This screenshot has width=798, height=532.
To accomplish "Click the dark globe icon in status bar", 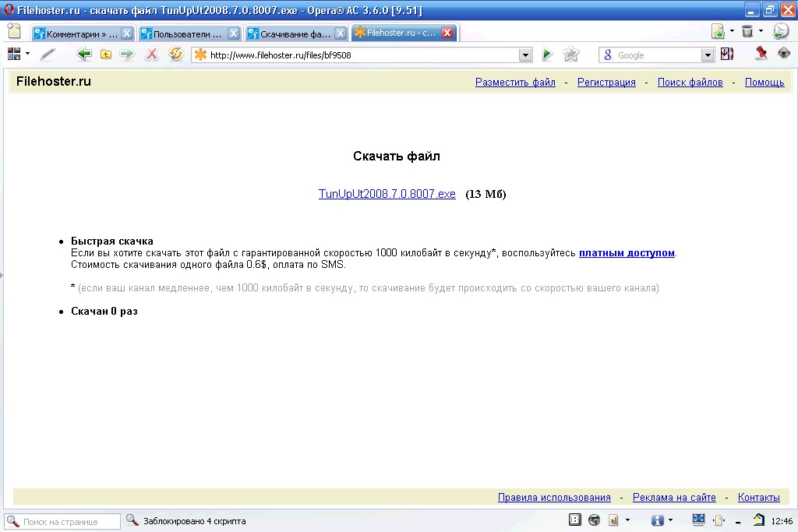I will tap(594, 520).
